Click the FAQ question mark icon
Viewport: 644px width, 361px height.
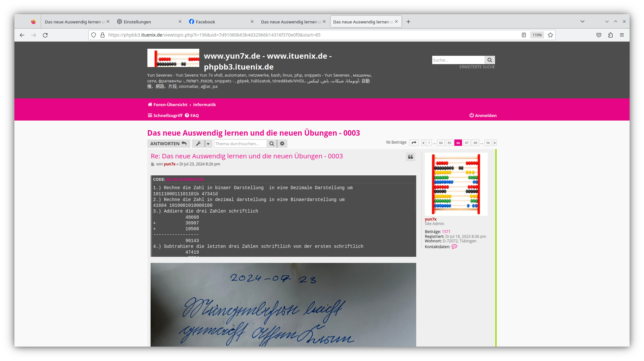pyautogui.click(x=187, y=115)
